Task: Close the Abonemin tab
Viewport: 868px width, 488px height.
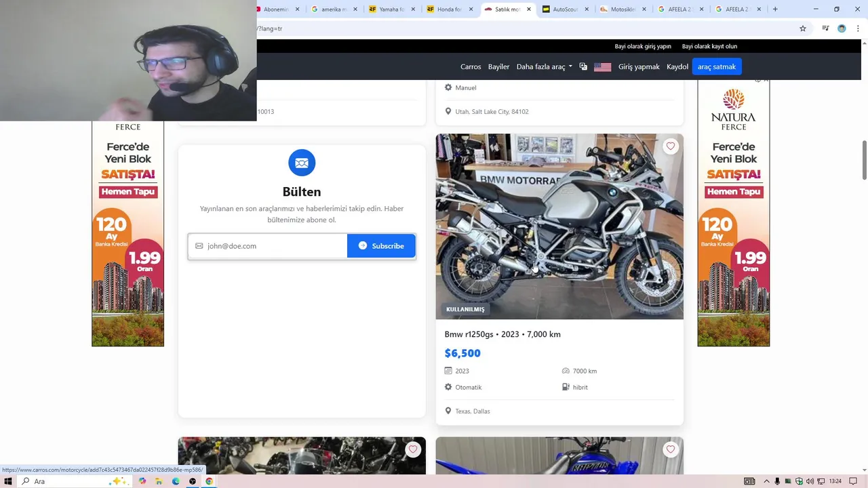Action: [x=298, y=9]
